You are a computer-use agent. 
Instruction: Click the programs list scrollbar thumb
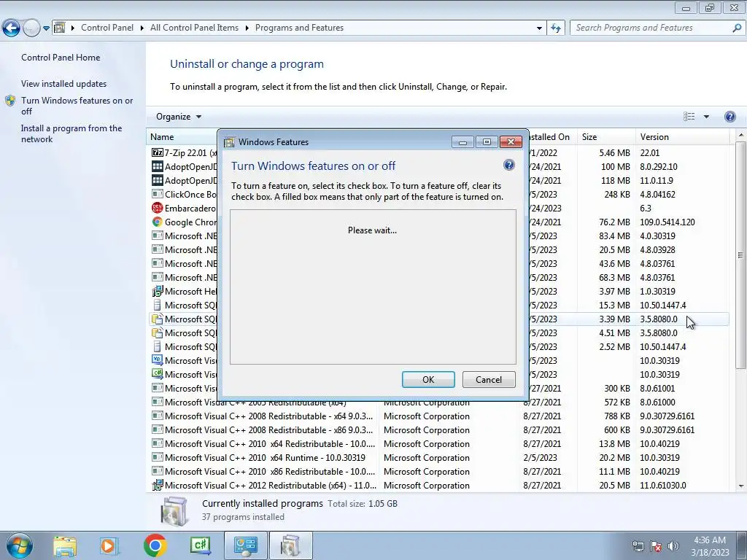tap(740, 254)
